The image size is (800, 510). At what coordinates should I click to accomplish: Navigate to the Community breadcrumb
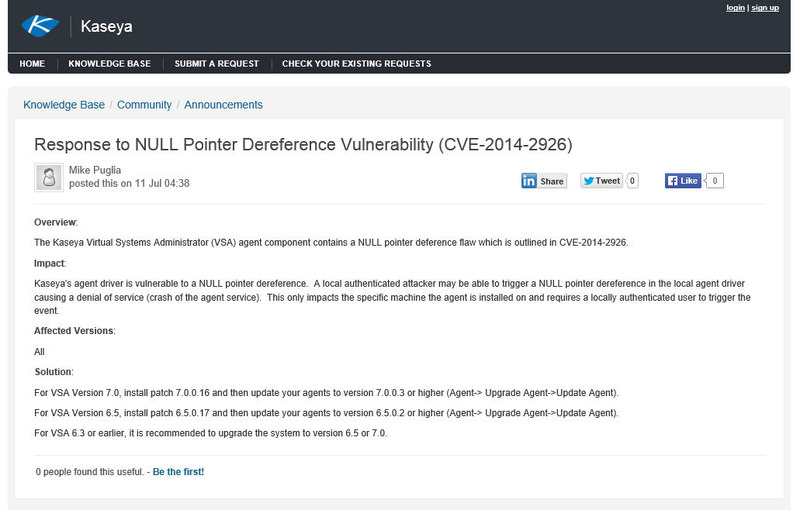144,105
